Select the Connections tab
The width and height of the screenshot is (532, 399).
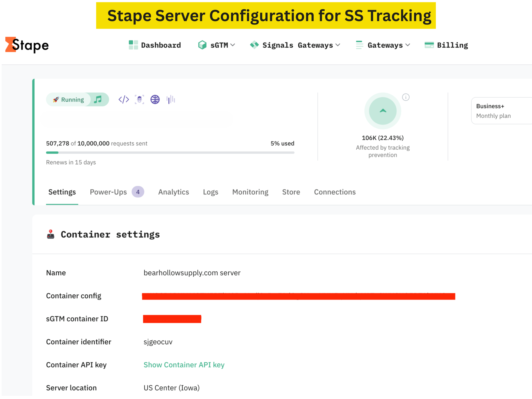click(x=335, y=192)
